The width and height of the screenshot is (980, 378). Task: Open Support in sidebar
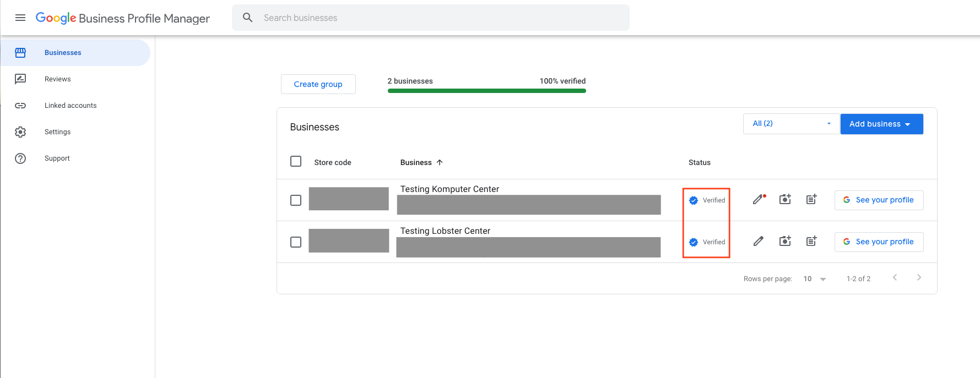tap(75, 158)
